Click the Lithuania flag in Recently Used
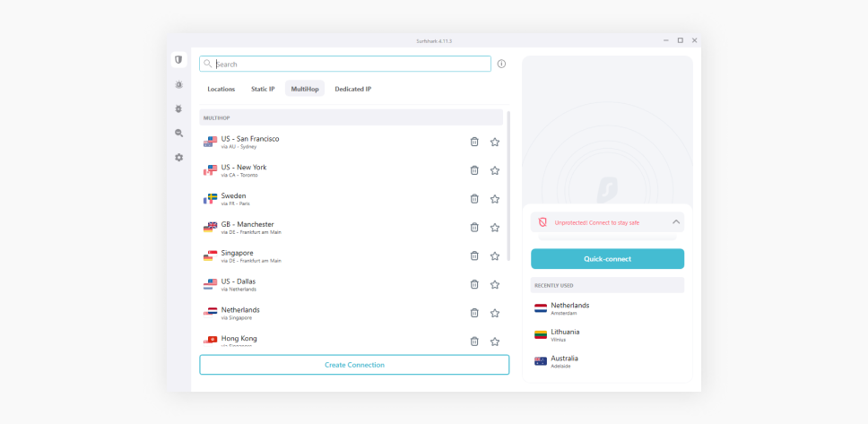The image size is (868, 424). [541, 335]
